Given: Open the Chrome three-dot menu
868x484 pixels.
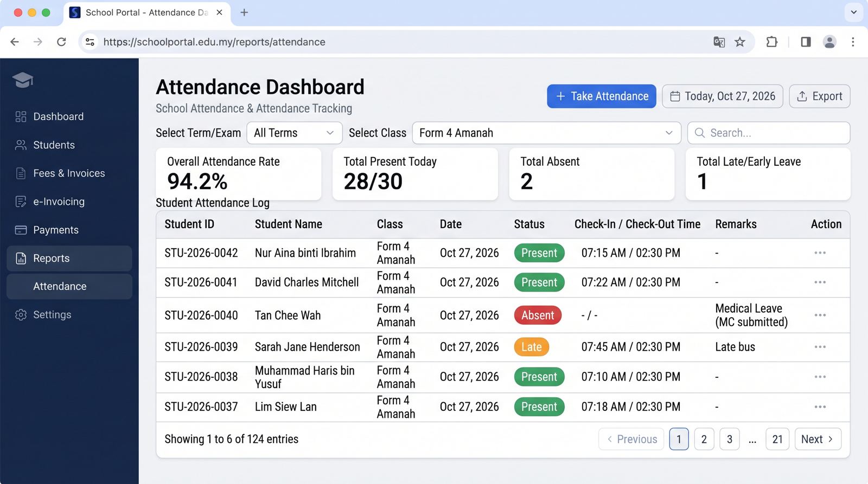Looking at the screenshot, I should [x=853, y=42].
